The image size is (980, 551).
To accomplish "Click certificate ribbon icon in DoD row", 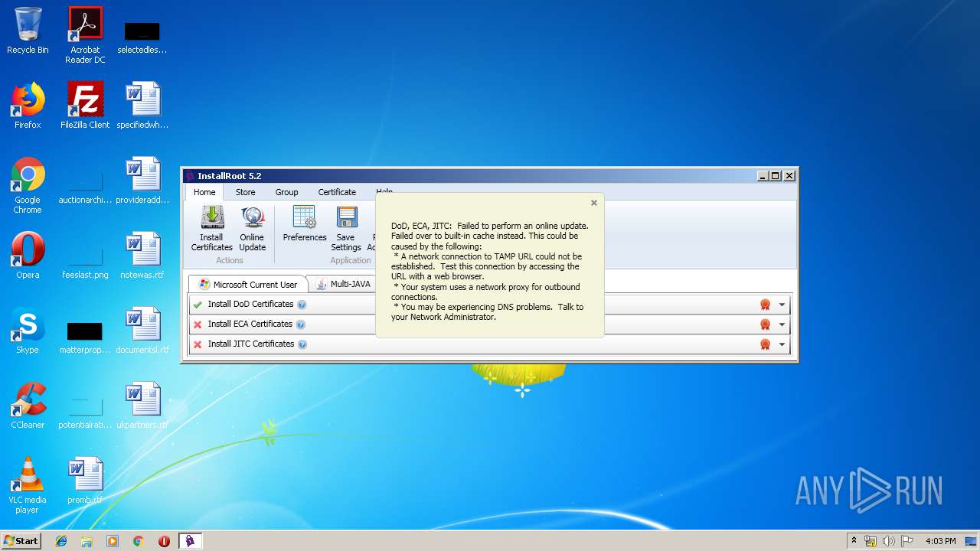I will click(x=765, y=305).
